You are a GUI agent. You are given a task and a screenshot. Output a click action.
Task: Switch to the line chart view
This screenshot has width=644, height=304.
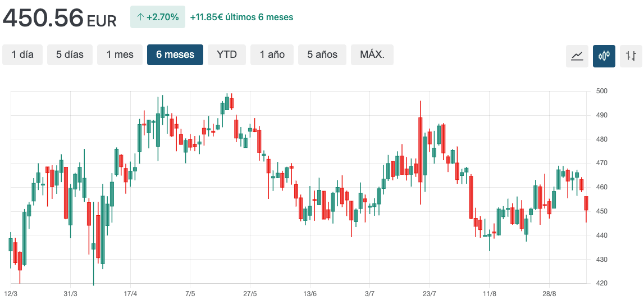(577, 56)
